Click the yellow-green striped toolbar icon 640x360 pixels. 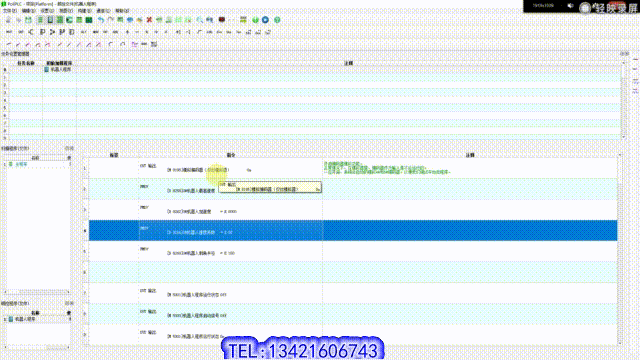click(243, 20)
